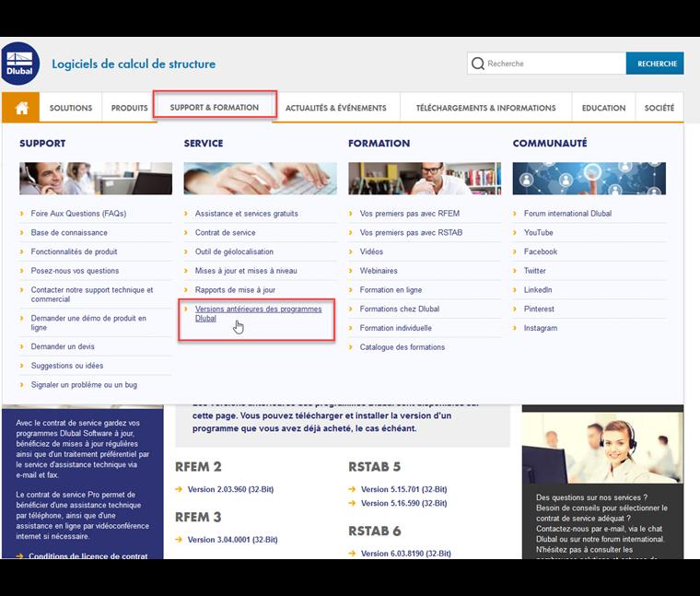Go to the Pinterest link
The image size is (700, 596).
coord(539,309)
